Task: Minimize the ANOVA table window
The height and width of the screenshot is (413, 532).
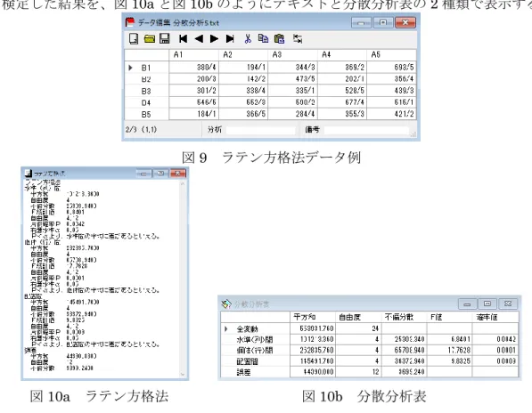Action: [x=467, y=304]
